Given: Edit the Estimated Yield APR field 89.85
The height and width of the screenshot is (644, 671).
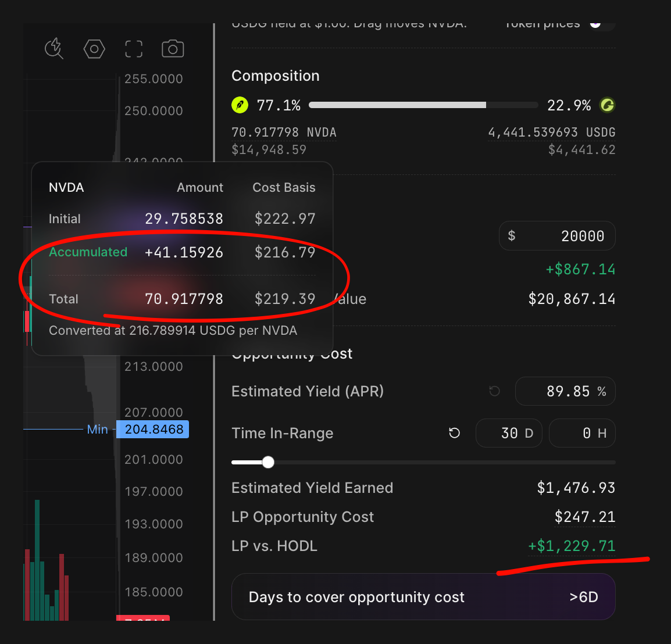Looking at the screenshot, I should pos(565,391).
